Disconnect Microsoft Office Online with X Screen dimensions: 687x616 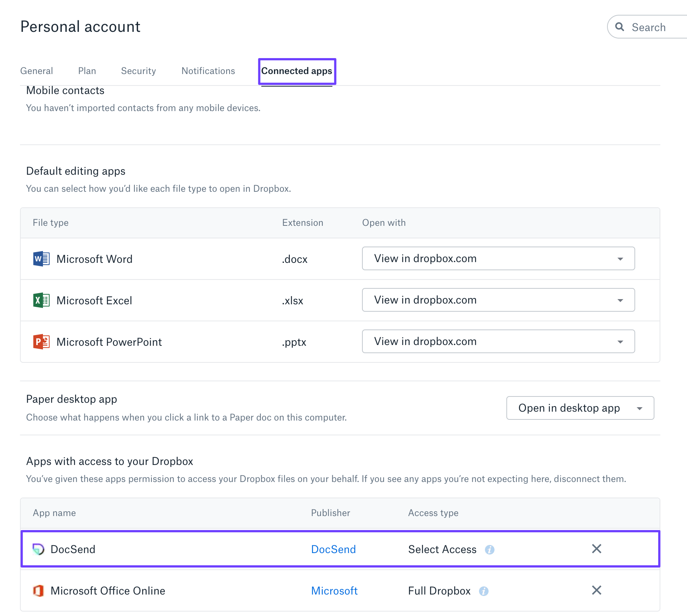[596, 590]
